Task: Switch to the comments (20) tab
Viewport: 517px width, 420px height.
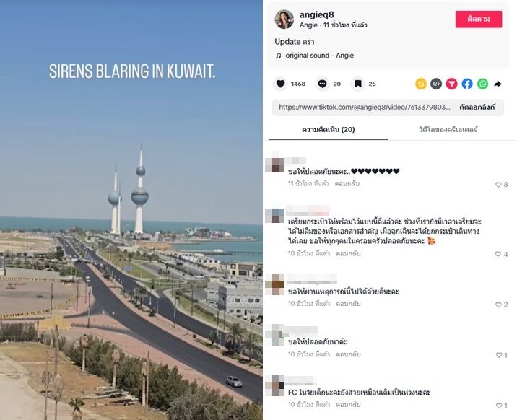Action: tap(329, 130)
